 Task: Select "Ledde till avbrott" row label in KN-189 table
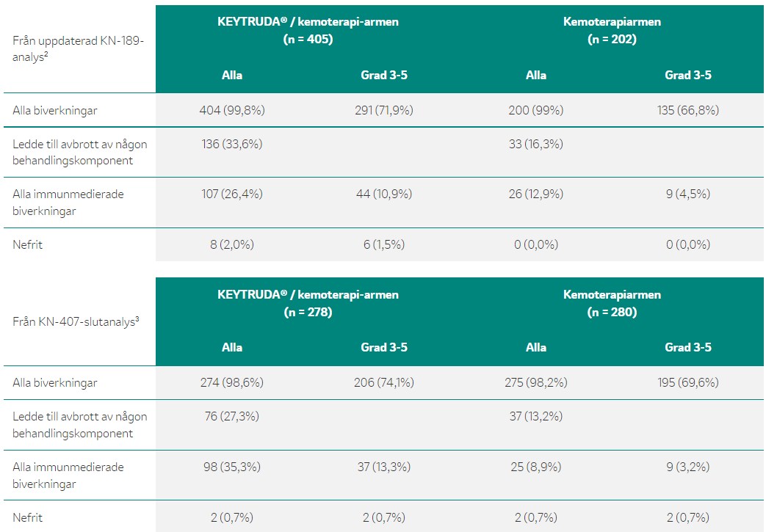(79, 153)
